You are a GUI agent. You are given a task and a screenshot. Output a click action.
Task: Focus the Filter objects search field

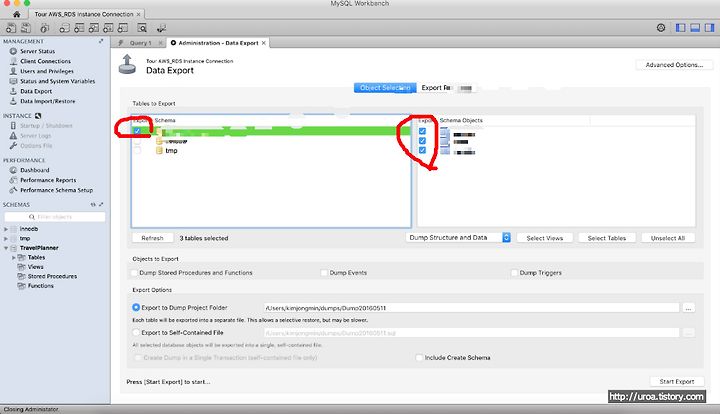pos(55,217)
